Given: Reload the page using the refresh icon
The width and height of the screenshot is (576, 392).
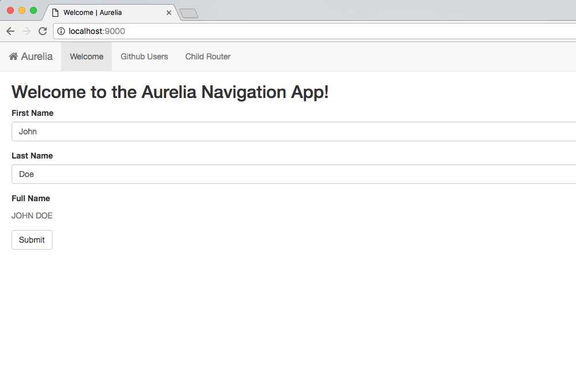Looking at the screenshot, I should pos(43,31).
